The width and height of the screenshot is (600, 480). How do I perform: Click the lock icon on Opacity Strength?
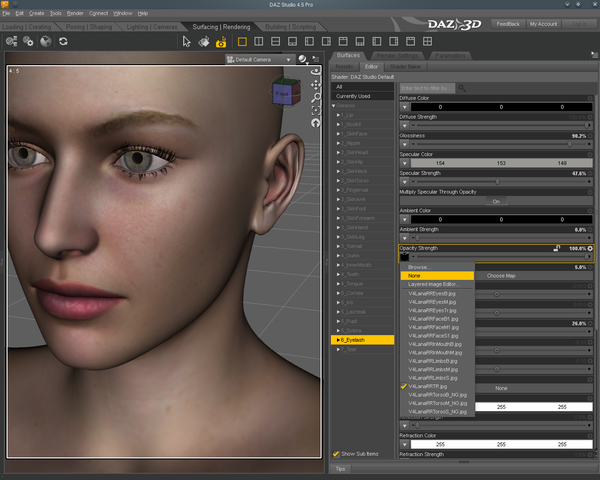tap(557, 248)
